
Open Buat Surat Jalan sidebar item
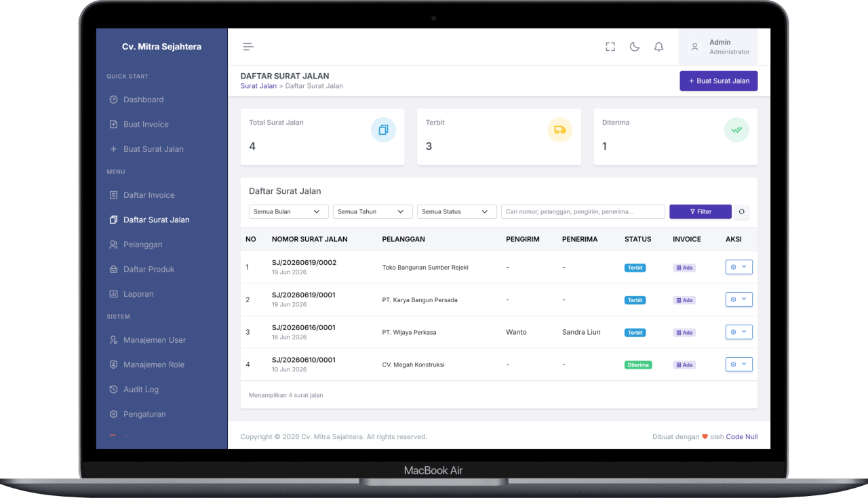click(x=153, y=149)
